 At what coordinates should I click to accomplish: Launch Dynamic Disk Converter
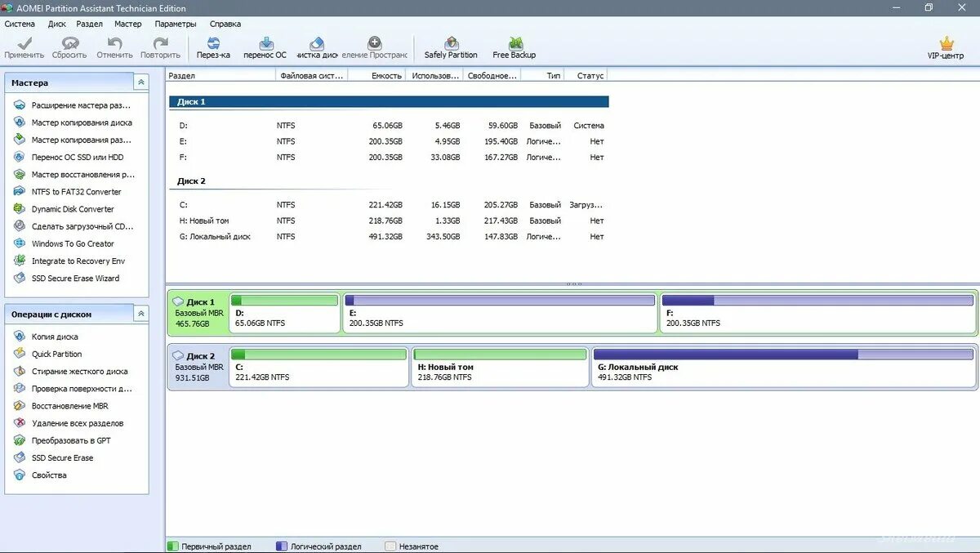click(x=64, y=209)
